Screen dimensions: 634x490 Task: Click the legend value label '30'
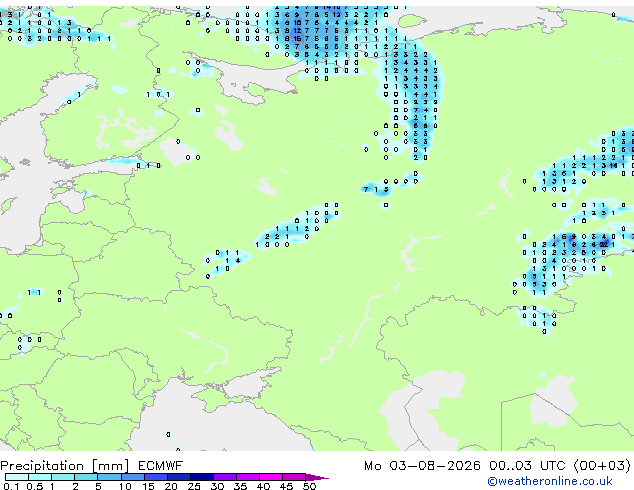click(217, 486)
